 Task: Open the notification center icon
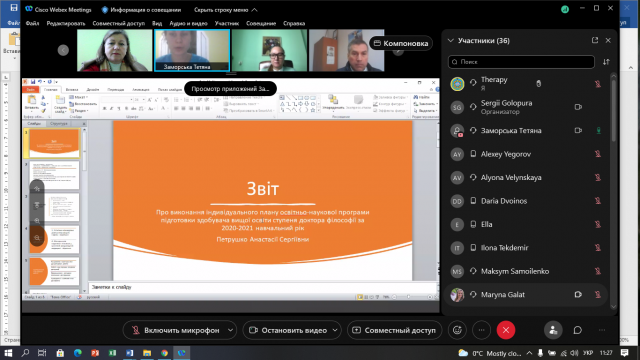[x=624, y=353]
